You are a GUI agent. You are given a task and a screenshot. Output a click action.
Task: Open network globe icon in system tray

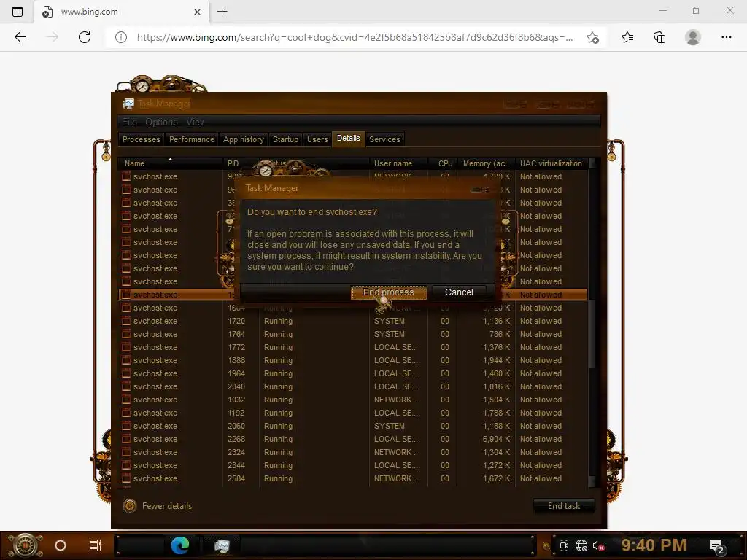point(581,545)
